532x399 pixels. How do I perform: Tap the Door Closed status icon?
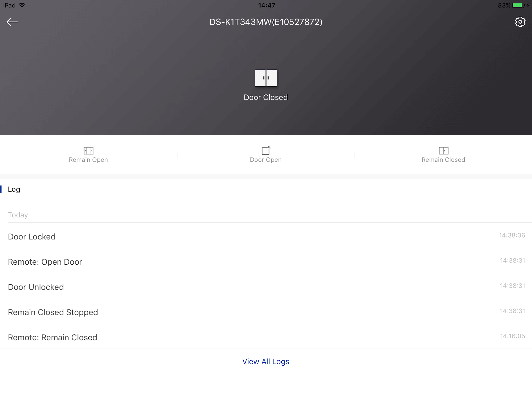tap(266, 78)
